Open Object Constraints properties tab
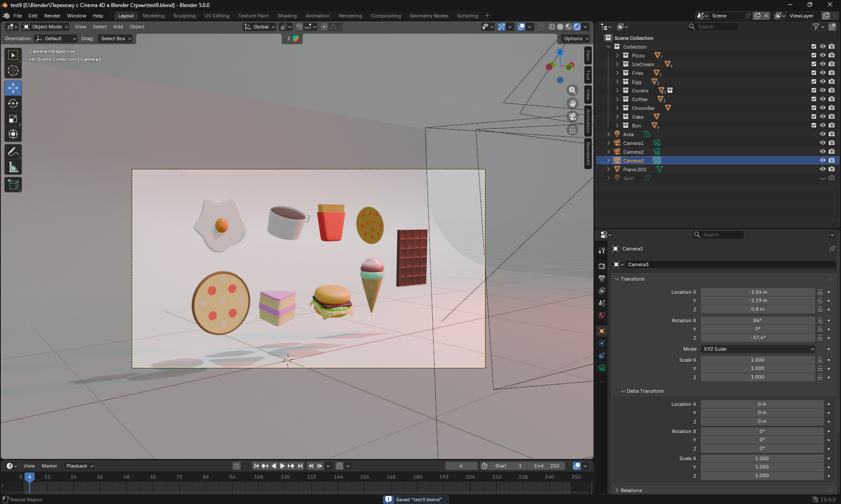Image resolution: width=841 pixels, height=504 pixels. tap(602, 356)
